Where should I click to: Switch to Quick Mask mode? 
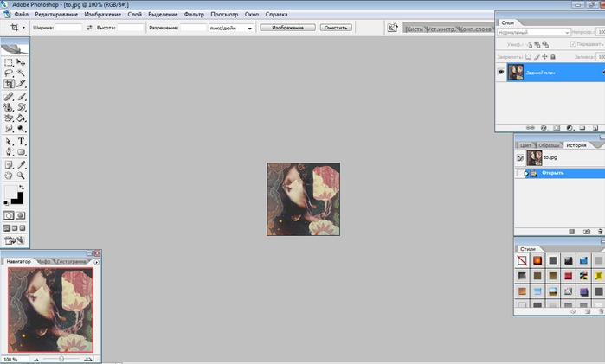point(21,215)
